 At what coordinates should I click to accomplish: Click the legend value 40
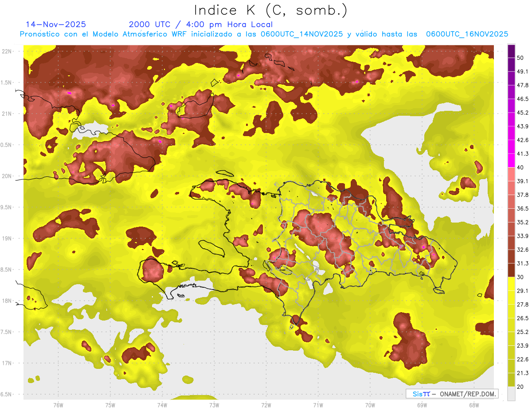click(521, 168)
